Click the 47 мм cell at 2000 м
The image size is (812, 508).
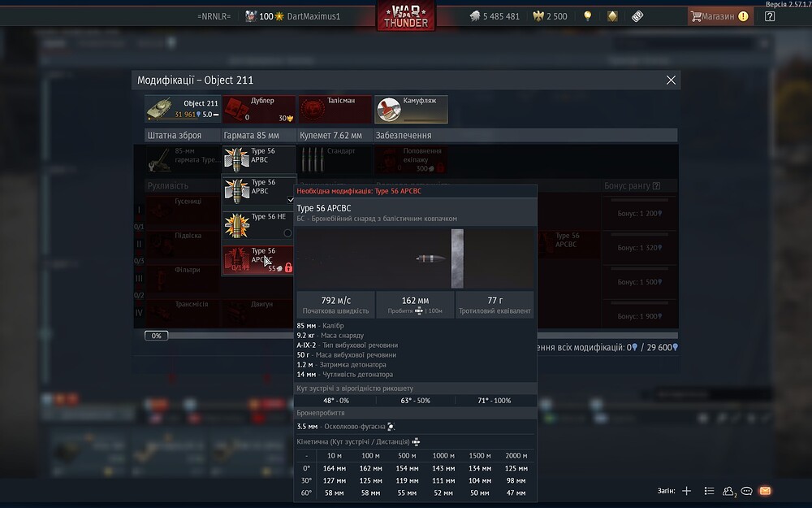[x=516, y=493]
